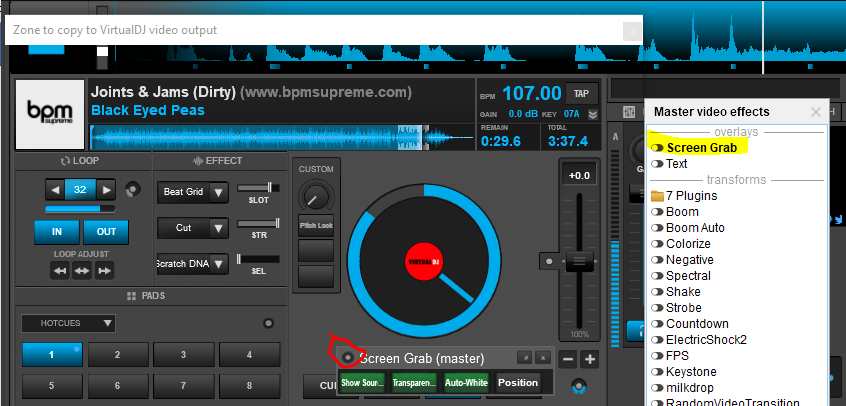Expand the chevron next to KEY 07A
The width and height of the screenshot is (846, 406).
click(592, 114)
